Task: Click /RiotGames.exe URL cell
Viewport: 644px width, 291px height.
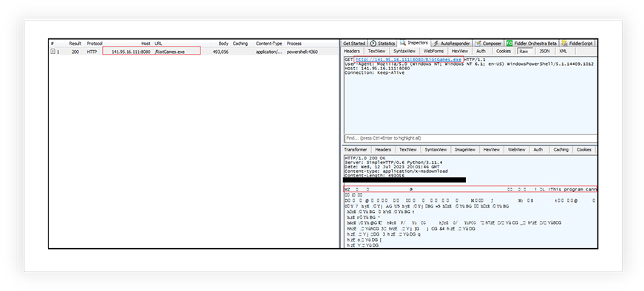Action: point(170,52)
